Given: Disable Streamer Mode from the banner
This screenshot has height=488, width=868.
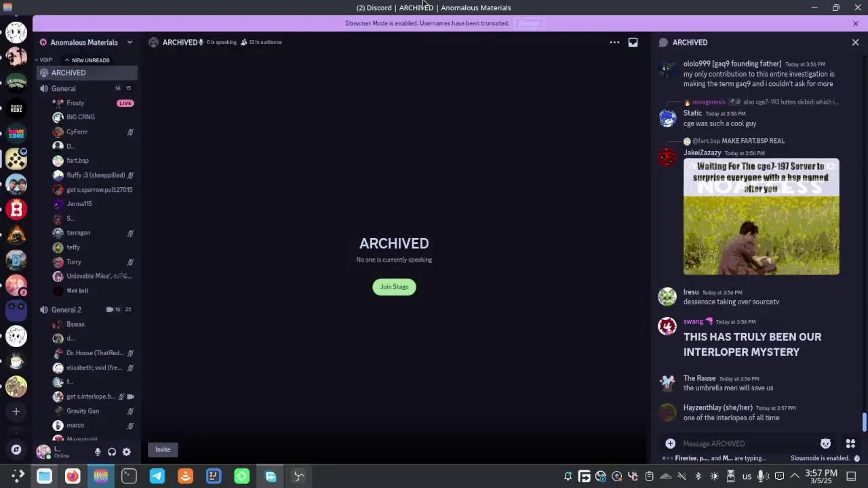Looking at the screenshot, I should pyautogui.click(x=529, y=23).
